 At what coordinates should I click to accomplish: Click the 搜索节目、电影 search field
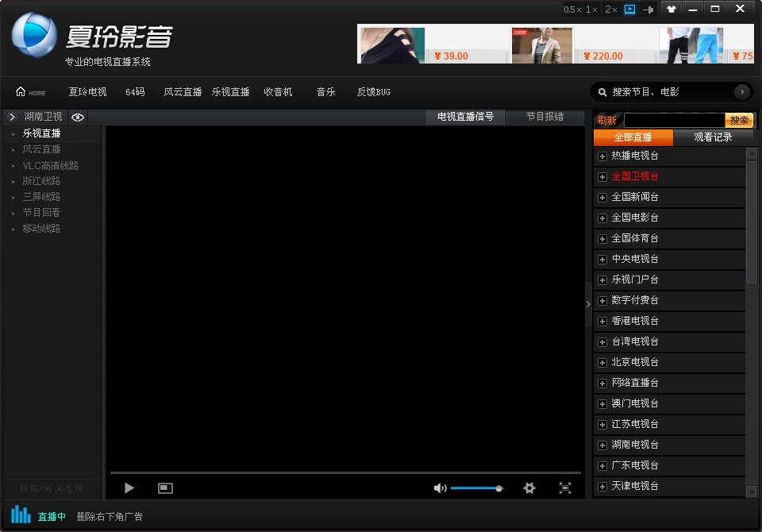click(671, 92)
